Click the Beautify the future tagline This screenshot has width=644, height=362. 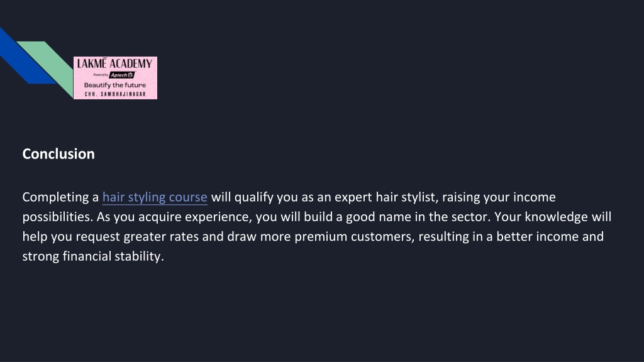(x=115, y=85)
